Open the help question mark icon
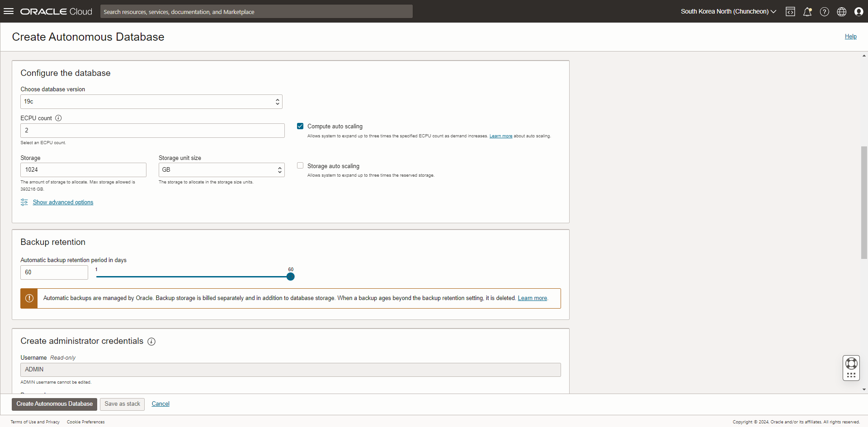 click(x=825, y=12)
